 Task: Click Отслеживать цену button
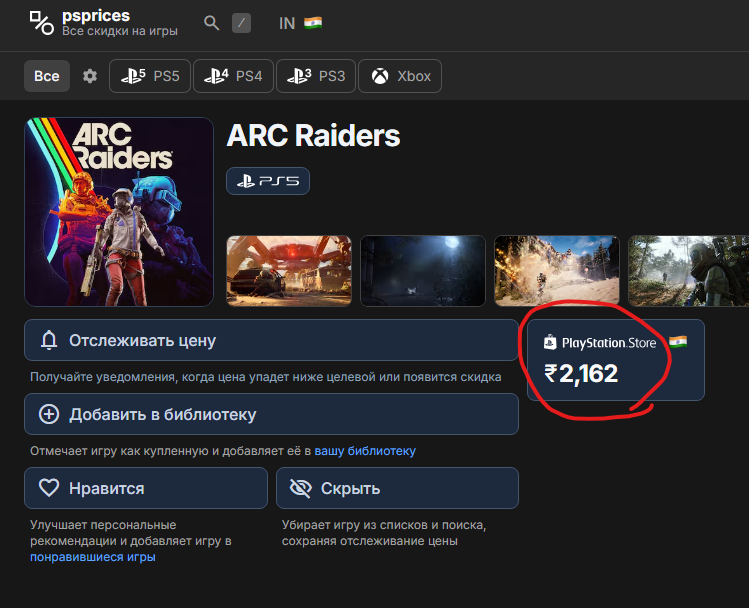(x=271, y=340)
